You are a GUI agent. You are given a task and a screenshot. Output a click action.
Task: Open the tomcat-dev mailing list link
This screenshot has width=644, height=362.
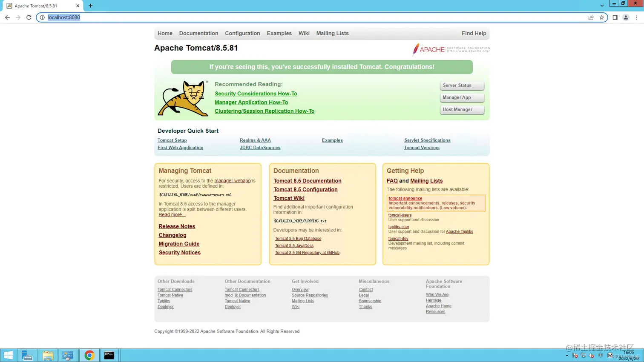coord(398,239)
